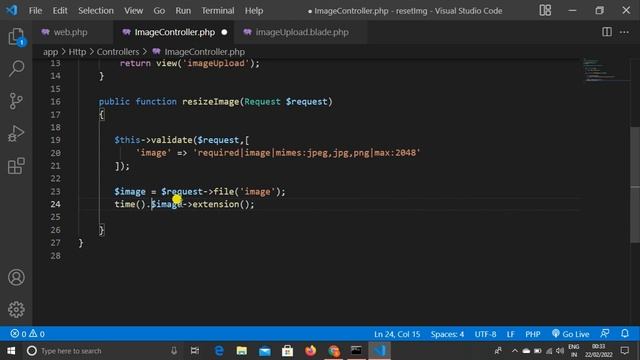This screenshot has width=640, height=360.
Task: Launch Microsoft Edge from taskbar
Action: [x=219, y=351]
